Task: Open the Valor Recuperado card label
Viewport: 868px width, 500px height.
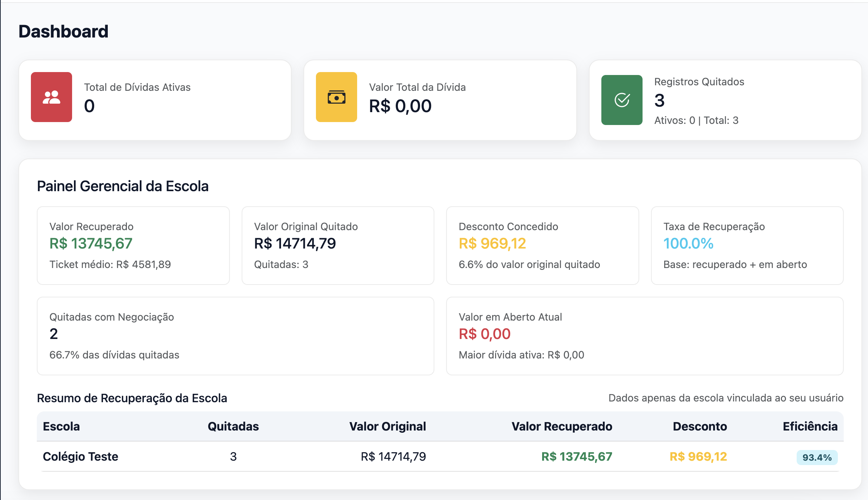Action: point(92,226)
